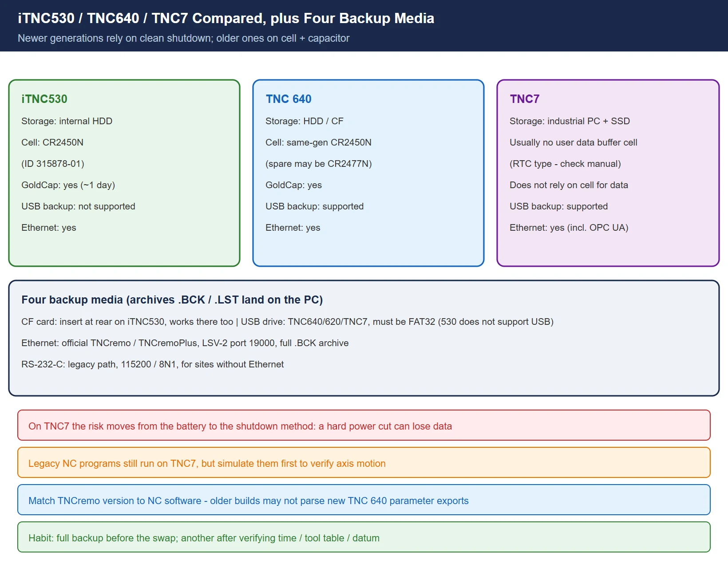Image resolution: width=728 pixels, height=568 pixels.
Task: Click 'Ethernet: yes' in TNC 640 card
Action: 293,228
